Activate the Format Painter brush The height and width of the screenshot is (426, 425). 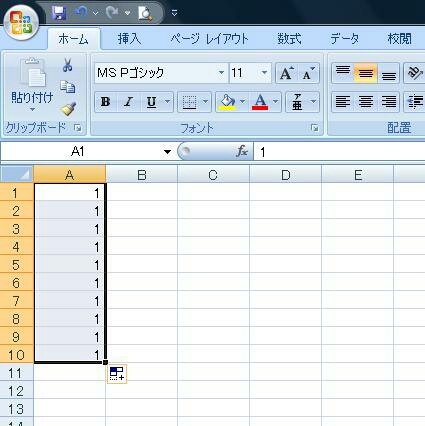(68, 109)
